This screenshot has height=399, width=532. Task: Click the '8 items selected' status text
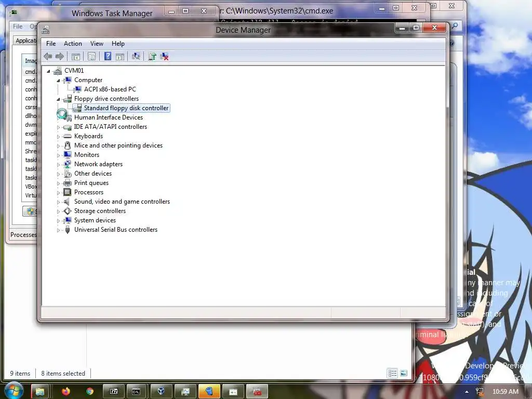pos(63,373)
